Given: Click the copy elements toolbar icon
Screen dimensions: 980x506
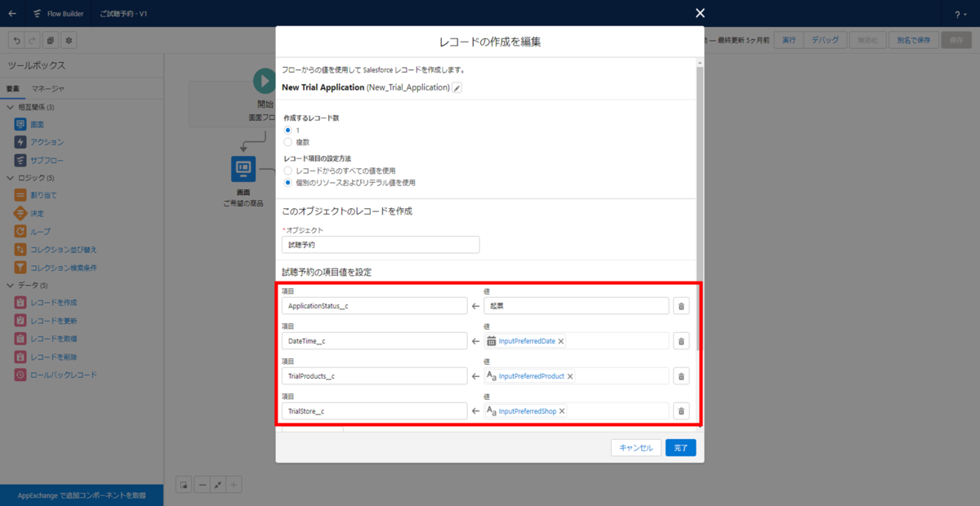Looking at the screenshot, I should tap(51, 40).
